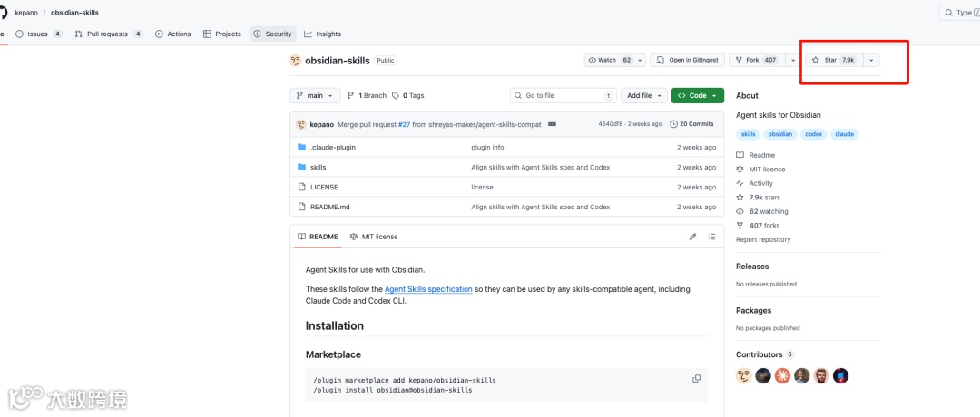Expand the Add file menu
980x417 pixels.
tap(644, 95)
